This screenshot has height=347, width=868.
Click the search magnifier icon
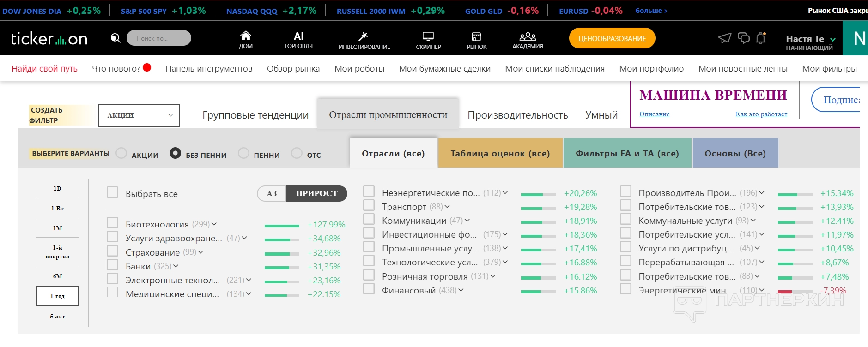click(x=115, y=38)
